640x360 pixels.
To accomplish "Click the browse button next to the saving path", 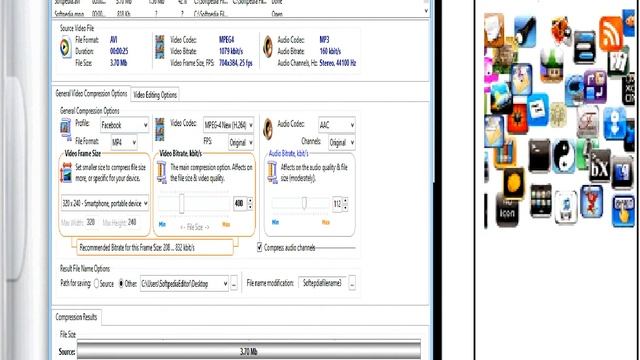I will tap(234, 284).
